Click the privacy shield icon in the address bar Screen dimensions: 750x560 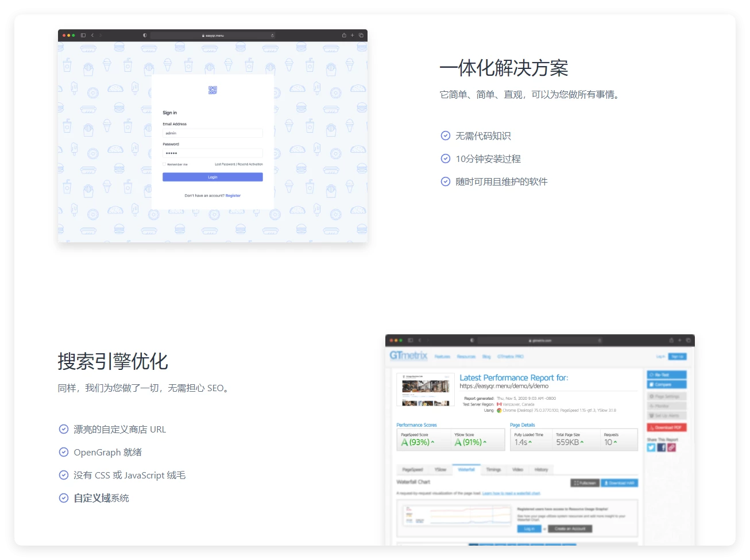145,35
